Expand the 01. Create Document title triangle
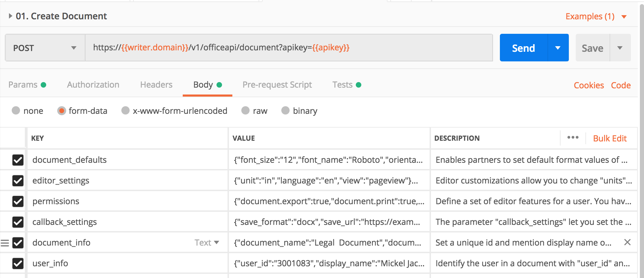The height and width of the screenshot is (278, 644). (x=10, y=16)
